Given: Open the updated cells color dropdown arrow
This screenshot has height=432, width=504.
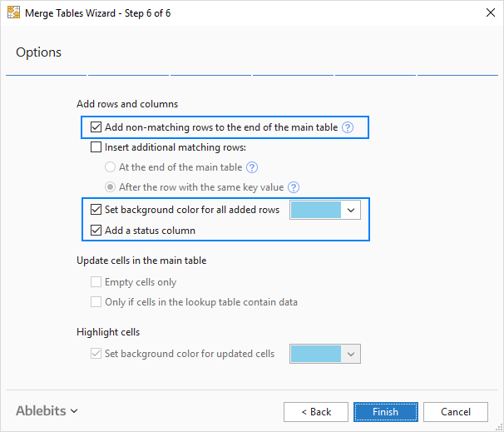Looking at the screenshot, I should click(351, 355).
